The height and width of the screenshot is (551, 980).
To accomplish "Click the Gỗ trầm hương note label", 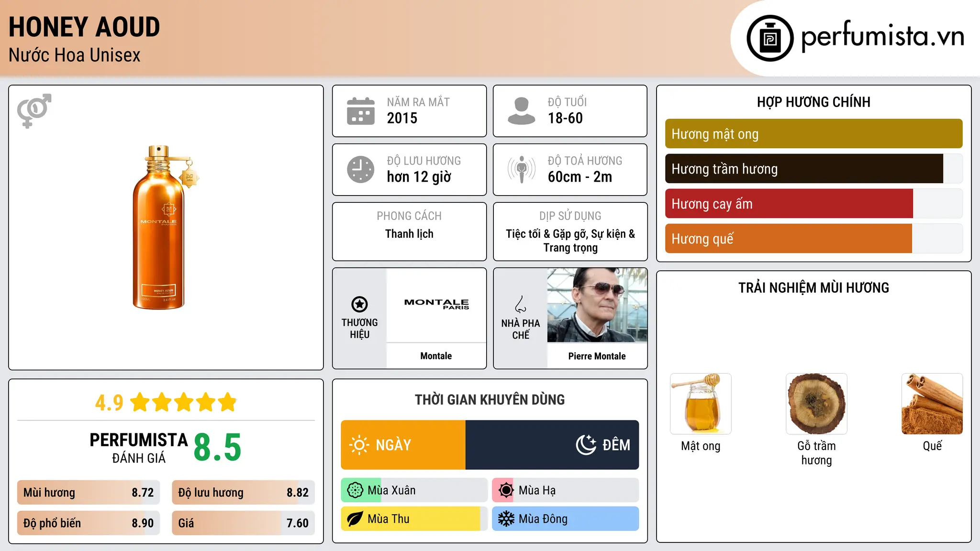I will 816,453.
